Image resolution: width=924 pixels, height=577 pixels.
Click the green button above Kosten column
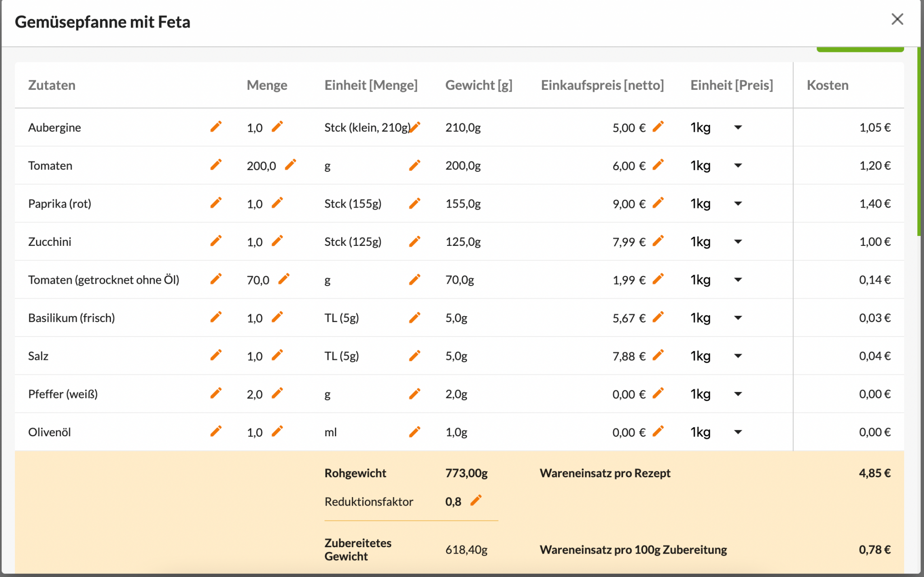click(x=860, y=49)
